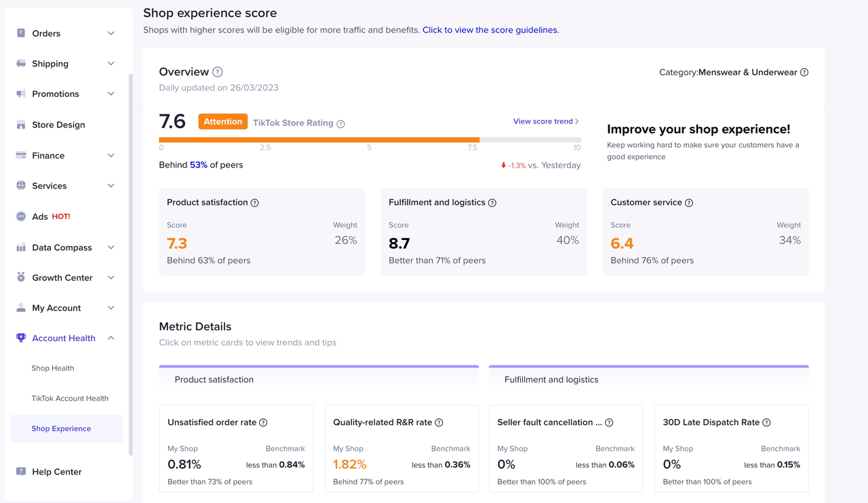Select TikTok Account Health menu item

tap(70, 399)
